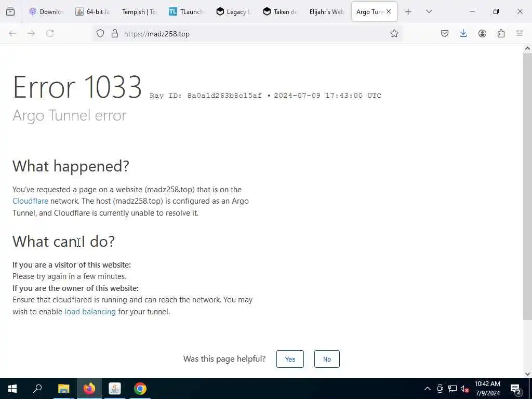Answer No to page helpful question
Viewport: 532px width, 399px height.
(x=327, y=359)
